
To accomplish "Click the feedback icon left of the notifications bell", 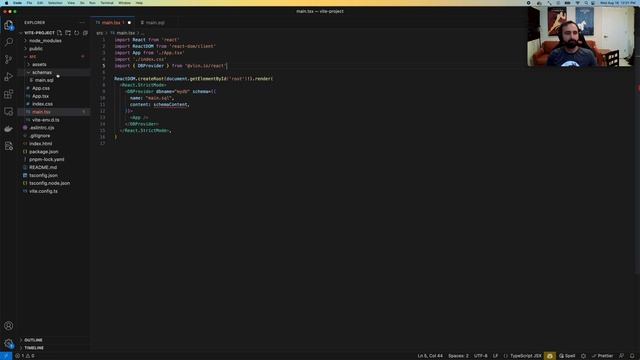I will [621, 356].
